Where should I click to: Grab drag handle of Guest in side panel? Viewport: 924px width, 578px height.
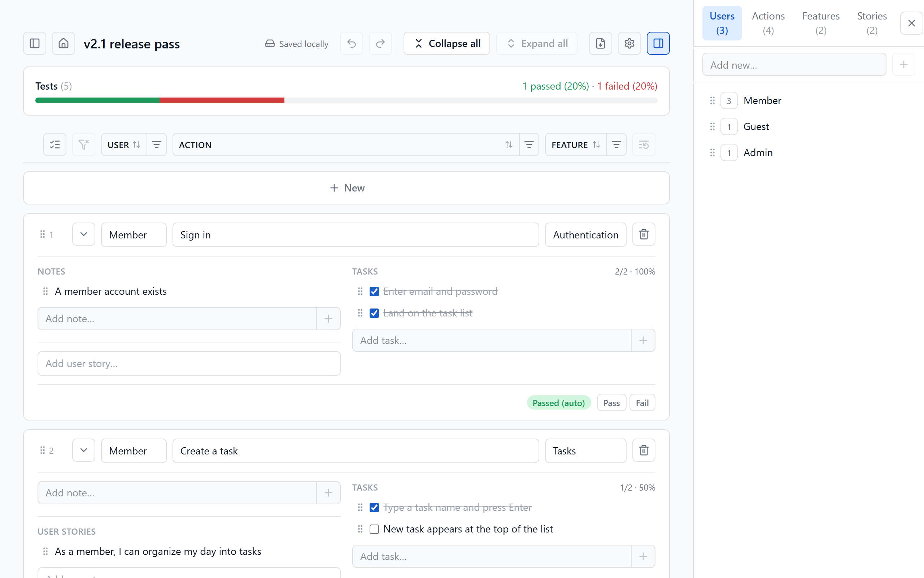tap(712, 126)
